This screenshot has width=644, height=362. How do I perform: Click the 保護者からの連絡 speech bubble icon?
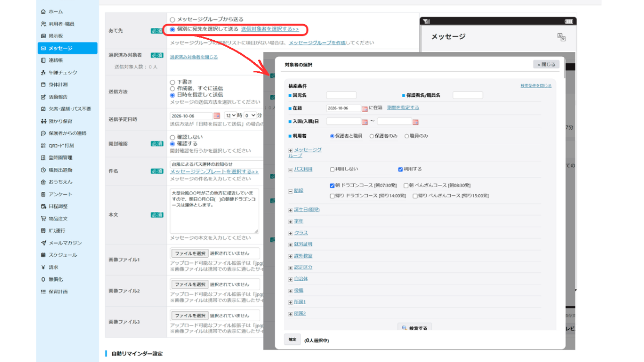[43, 133]
